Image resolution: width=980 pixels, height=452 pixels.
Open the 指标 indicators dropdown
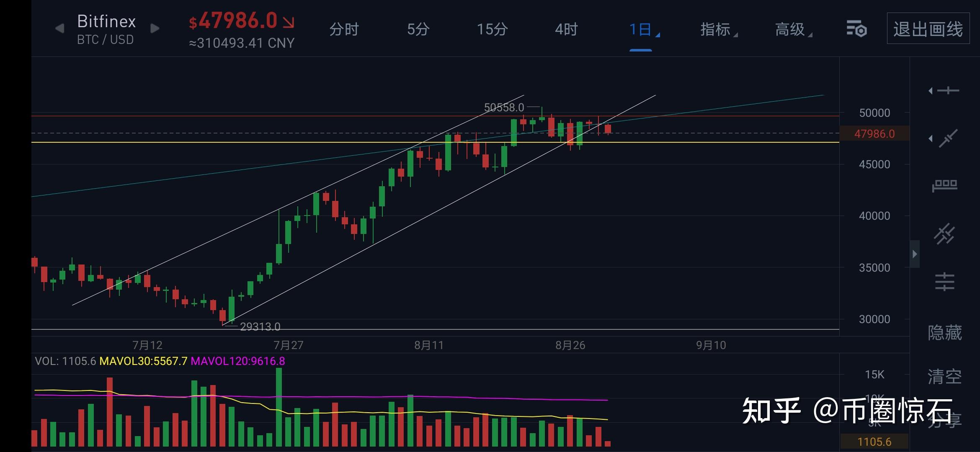tap(719, 29)
